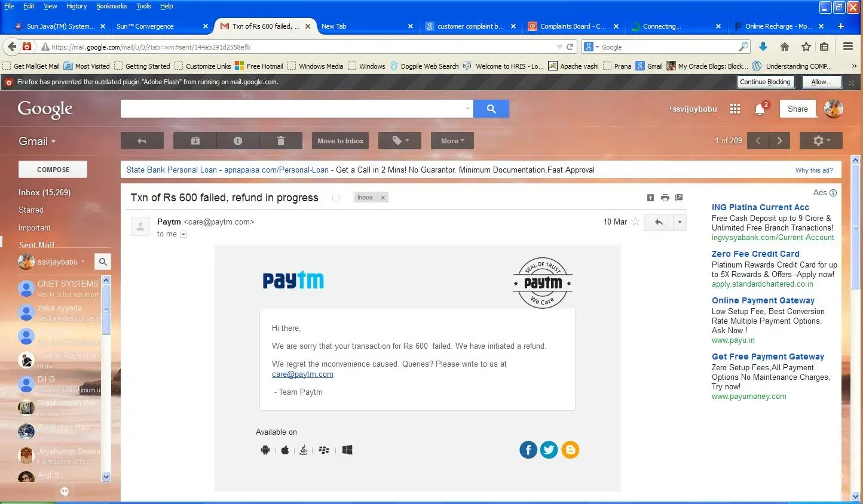The height and width of the screenshot is (504, 863).
Task: Click the BlackBerry app icon
Action: 324,450
